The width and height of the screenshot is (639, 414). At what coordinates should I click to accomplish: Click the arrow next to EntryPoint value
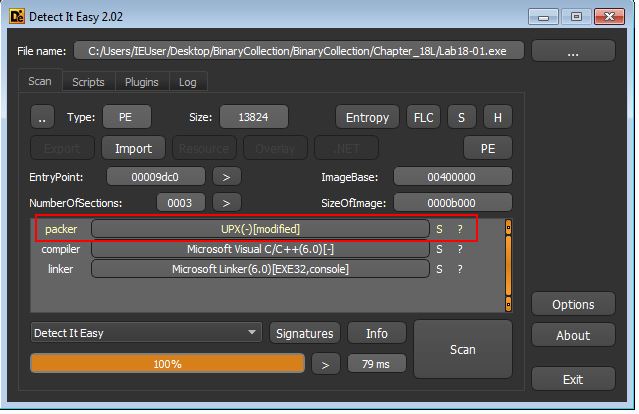(227, 177)
